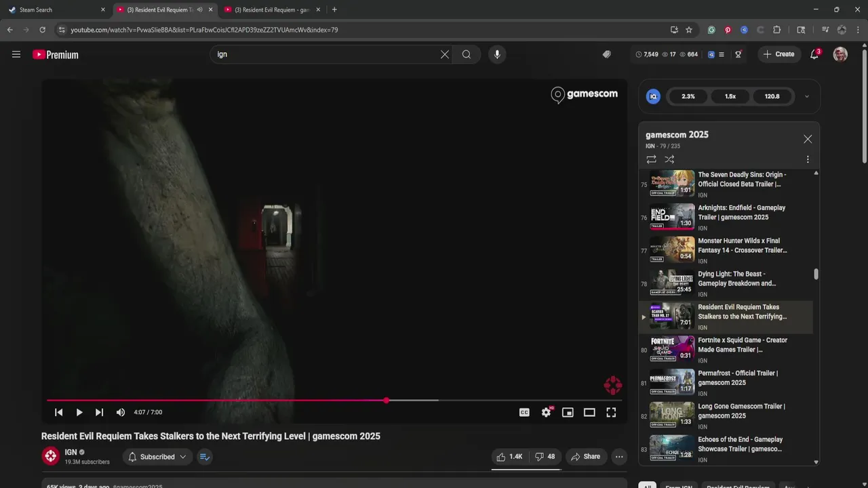Switch to miniplayer mode
Viewport: 868px width, 488px height.
pos(568,412)
